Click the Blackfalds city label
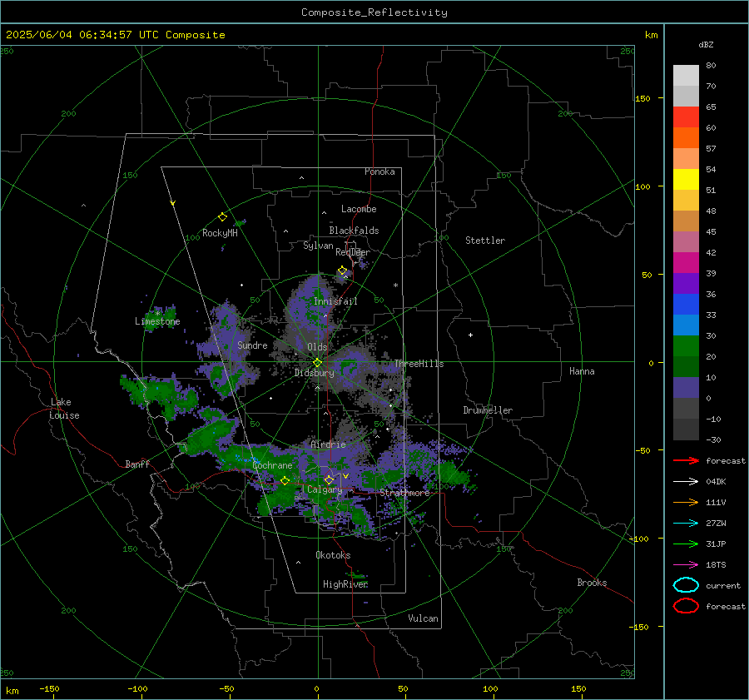 point(354,231)
